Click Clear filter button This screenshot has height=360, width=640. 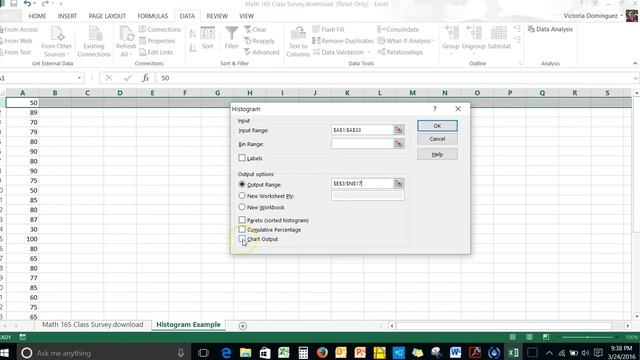pyautogui.click(x=256, y=29)
